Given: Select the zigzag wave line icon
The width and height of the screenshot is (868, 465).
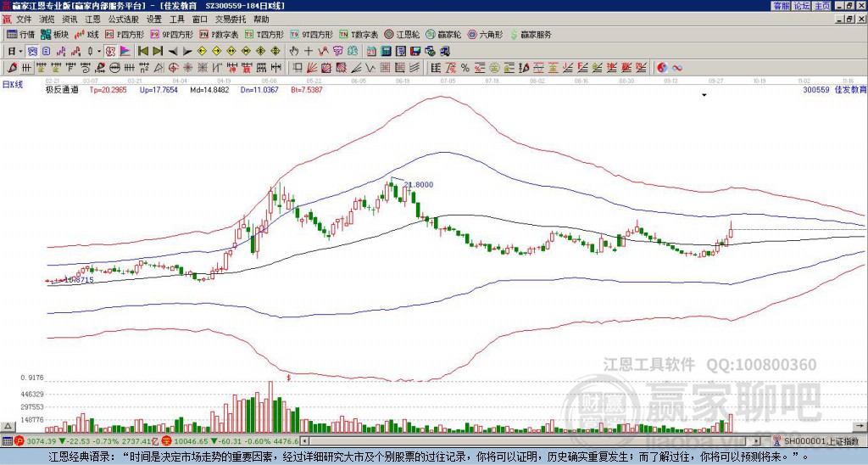Looking at the screenshot, I should pos(370,68).
